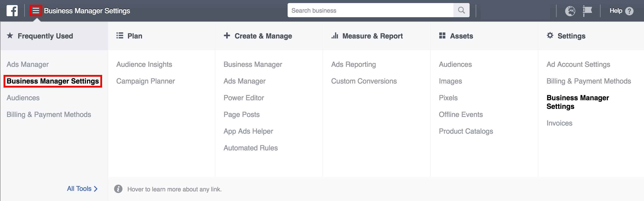This screenshot has width=644, height=201.
Task: Click the Plan column heading
Action: [x=135, y=36]
